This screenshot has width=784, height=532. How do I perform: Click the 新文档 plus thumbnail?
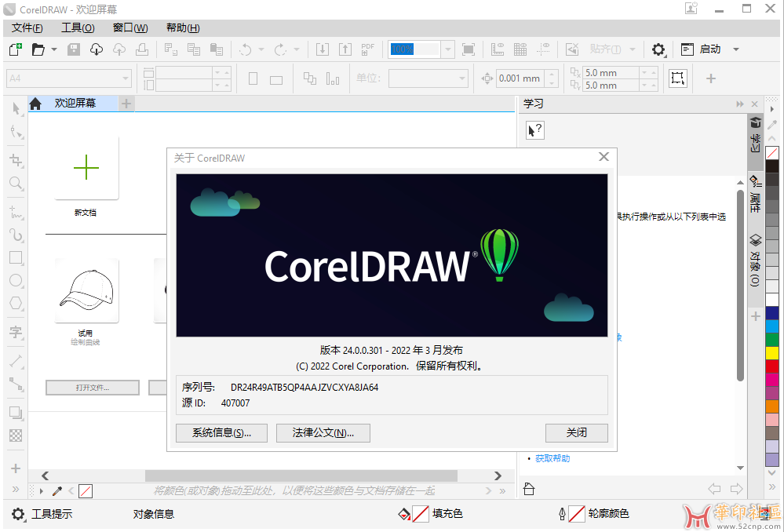pos(86,167)
